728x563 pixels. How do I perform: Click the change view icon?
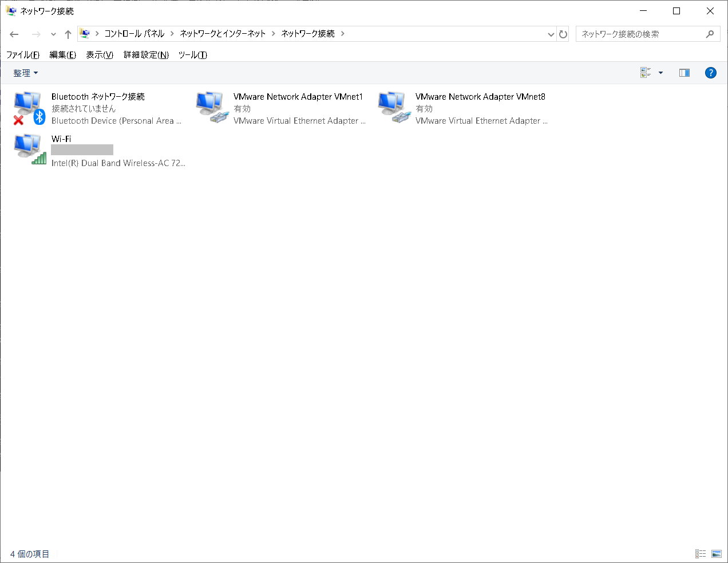click(646, 73)
